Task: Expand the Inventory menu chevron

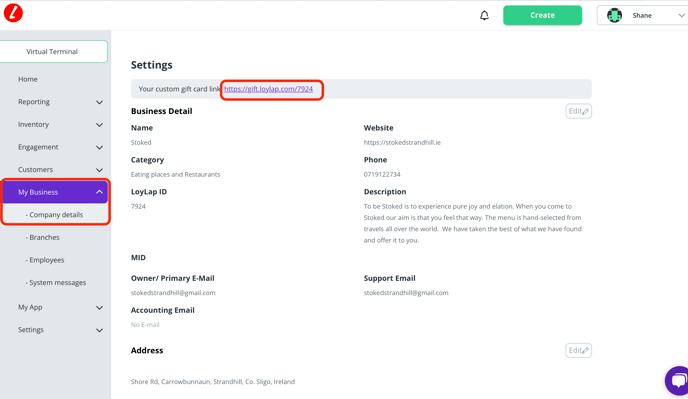Action: (x=100, y=125)
